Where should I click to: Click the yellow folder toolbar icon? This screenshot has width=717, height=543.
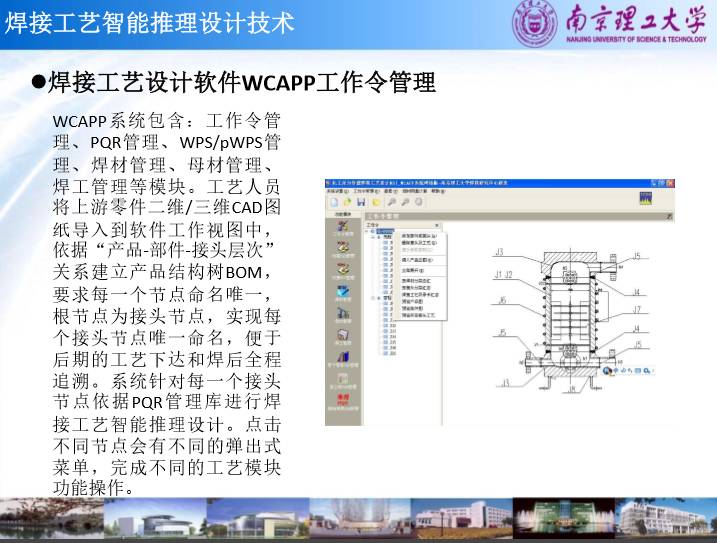(376, 202)
